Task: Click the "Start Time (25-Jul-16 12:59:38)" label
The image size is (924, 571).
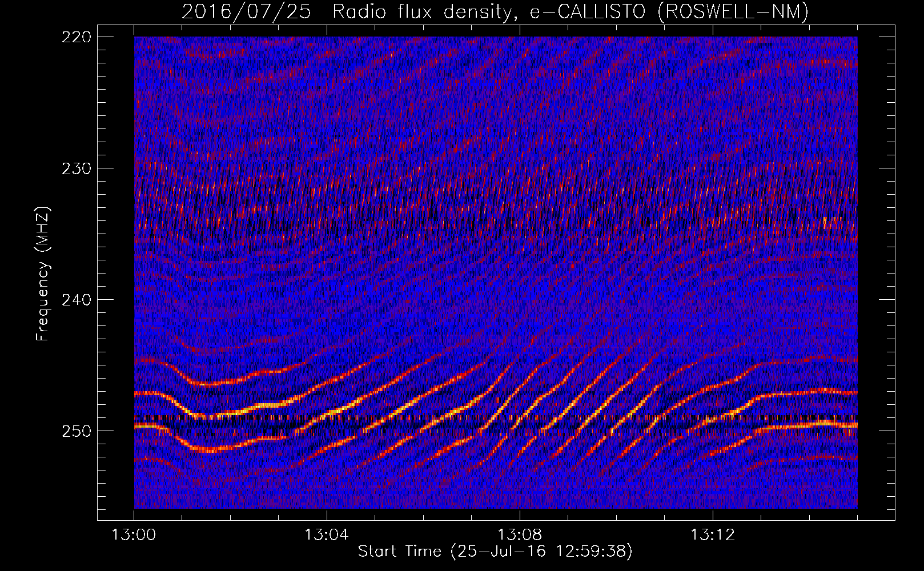Action: (x=495, y=552)
